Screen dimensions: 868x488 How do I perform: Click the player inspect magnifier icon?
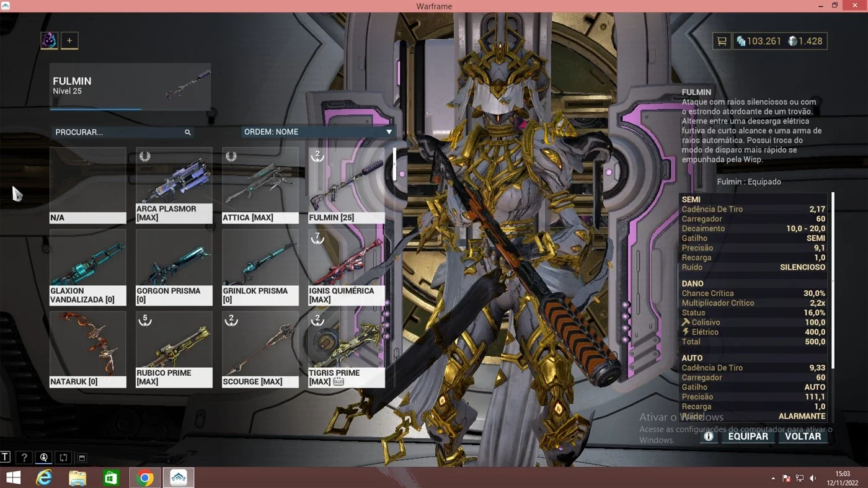(44, 458)
